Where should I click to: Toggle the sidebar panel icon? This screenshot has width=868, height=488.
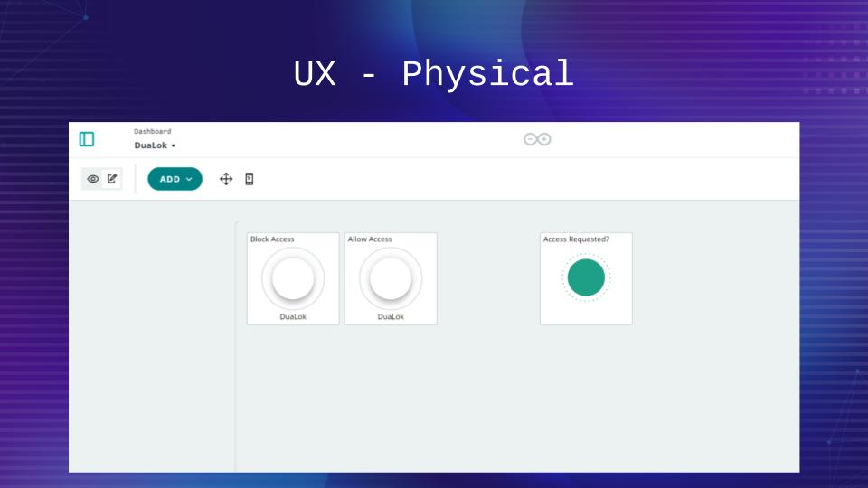pos(87,139)
